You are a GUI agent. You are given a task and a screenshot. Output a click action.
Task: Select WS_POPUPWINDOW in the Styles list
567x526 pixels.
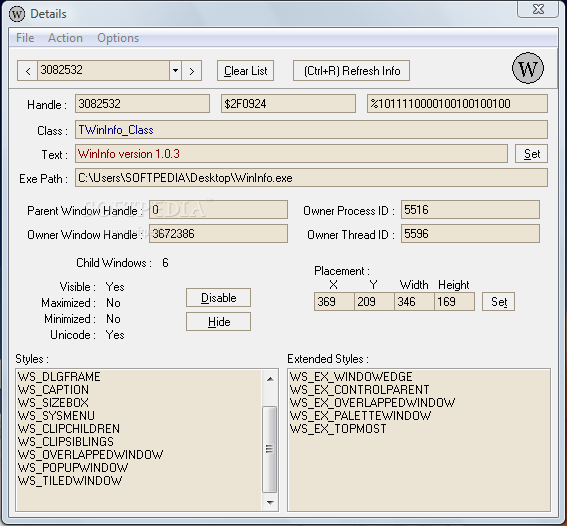point(73,468)
